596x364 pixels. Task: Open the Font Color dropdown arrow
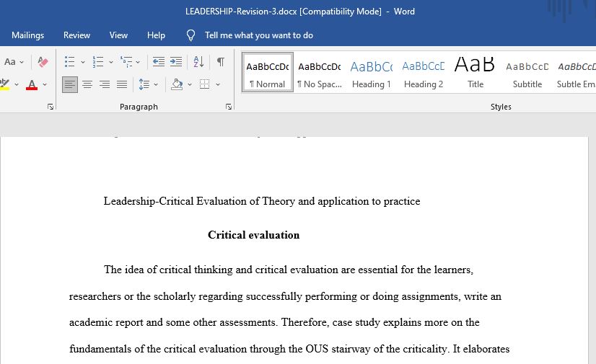click(x=45, y=84)
